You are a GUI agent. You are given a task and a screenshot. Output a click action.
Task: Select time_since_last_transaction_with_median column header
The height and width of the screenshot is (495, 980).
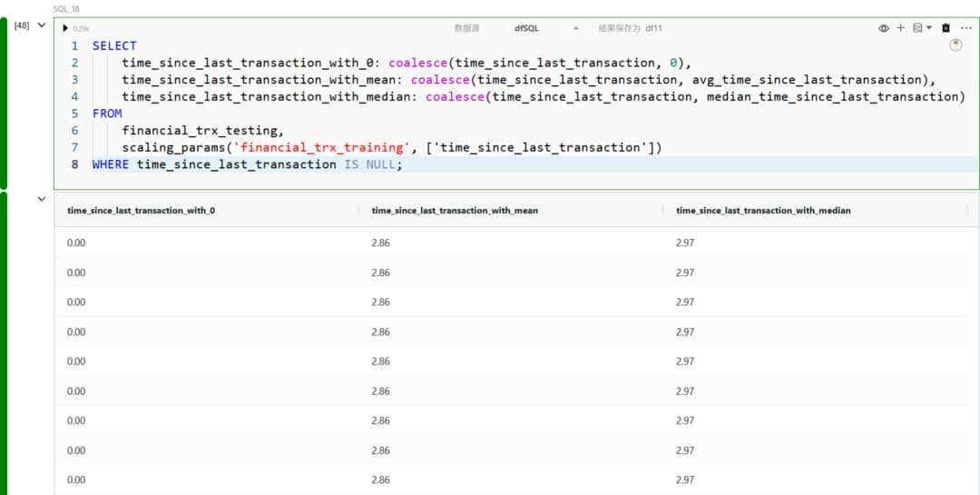763,211
